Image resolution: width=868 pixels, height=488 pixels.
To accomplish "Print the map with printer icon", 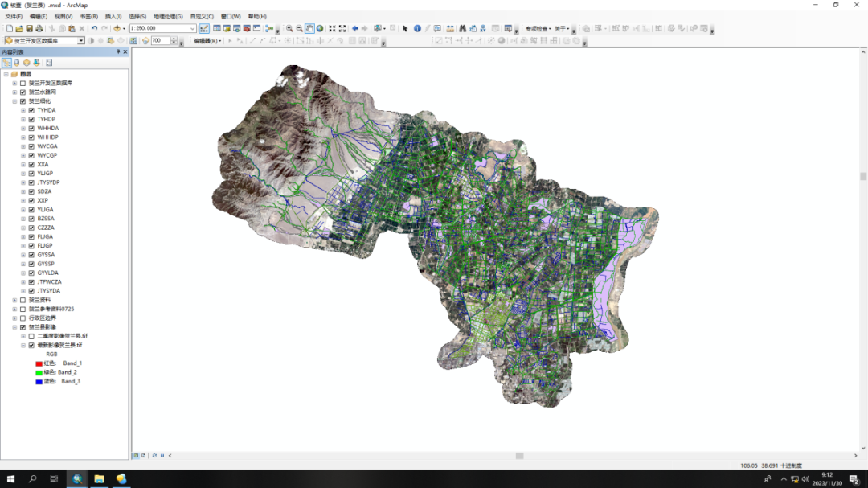I will tap(39, 28).
